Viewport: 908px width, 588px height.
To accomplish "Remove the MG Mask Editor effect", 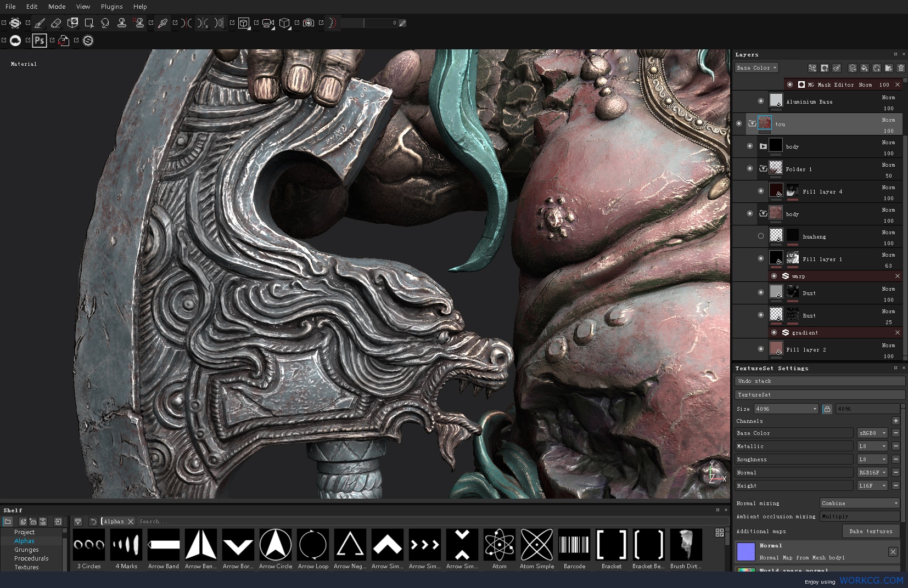I will (898, 84).
